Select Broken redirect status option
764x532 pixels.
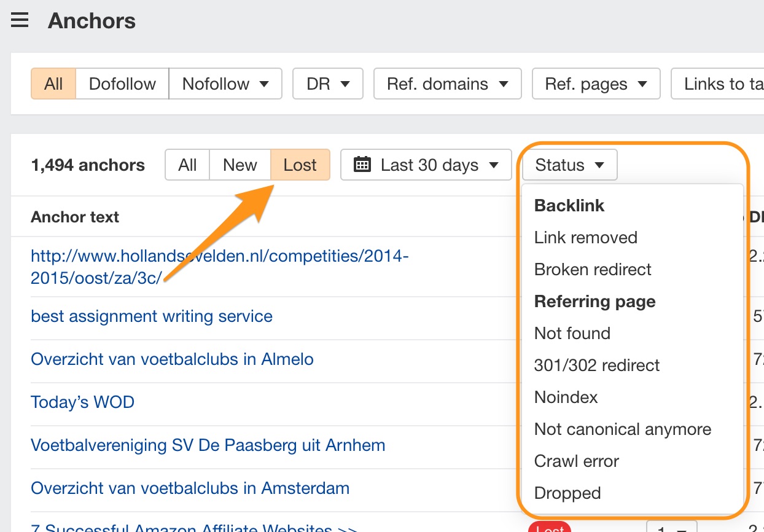point(593,270)
